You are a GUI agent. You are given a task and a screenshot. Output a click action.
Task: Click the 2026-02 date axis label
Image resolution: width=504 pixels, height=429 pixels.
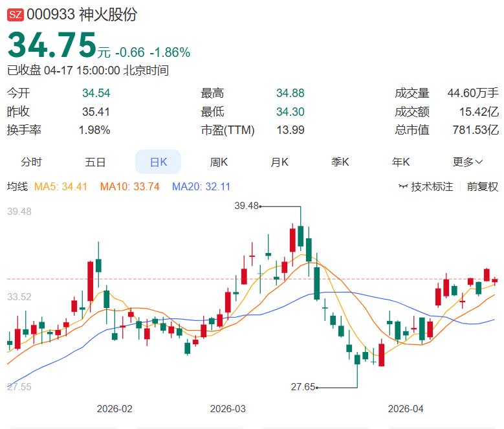pos(115,409)
